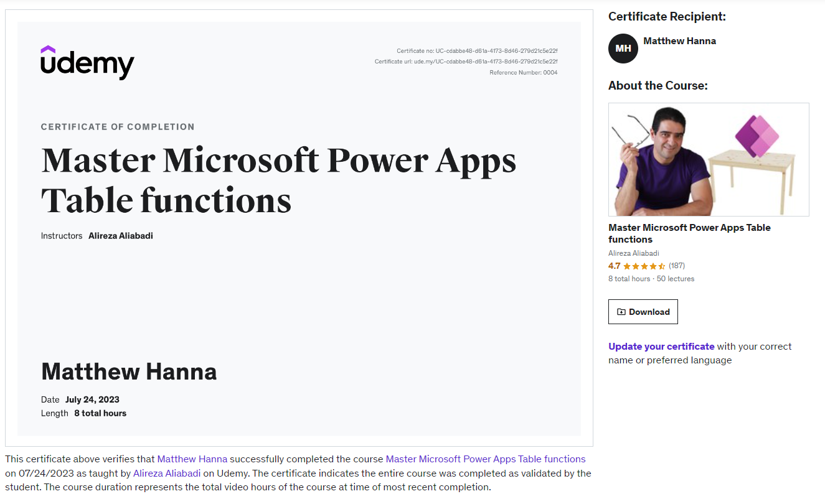The image size is (825, 504).
Task: Open the course thumbnail image
Action: 709,159
